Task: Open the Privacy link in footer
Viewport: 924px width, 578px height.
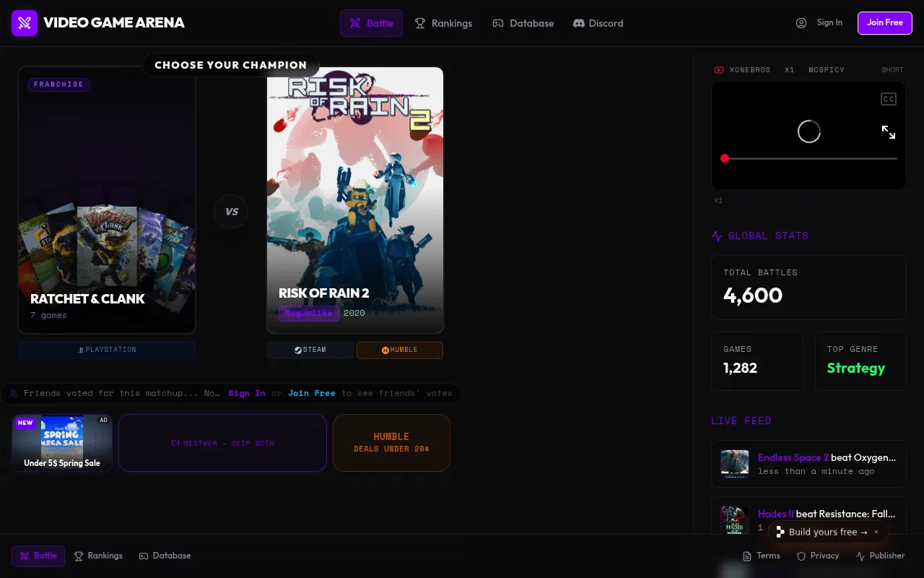Action: tap(817, 556)
